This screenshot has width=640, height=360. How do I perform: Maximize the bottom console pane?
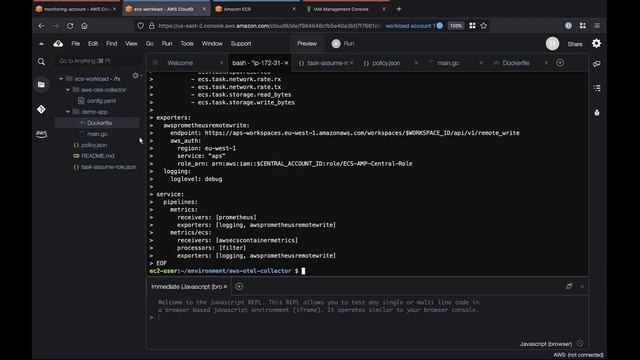tap(569, 287)
